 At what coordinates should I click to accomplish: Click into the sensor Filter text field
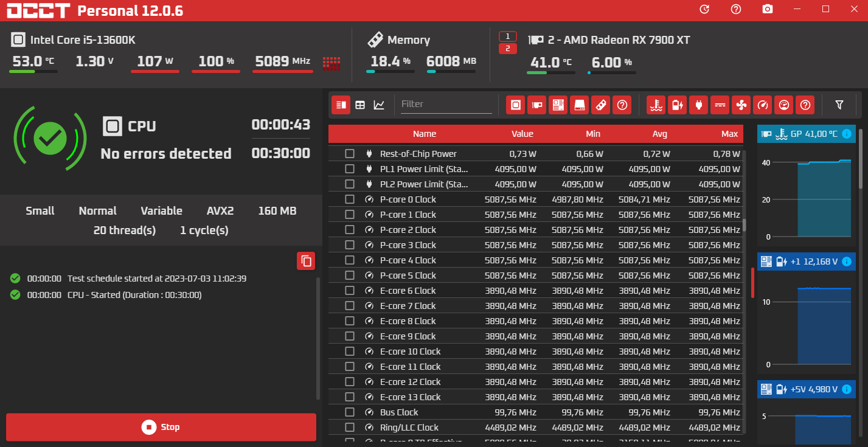pyautogui.click(x=446, y=105)
